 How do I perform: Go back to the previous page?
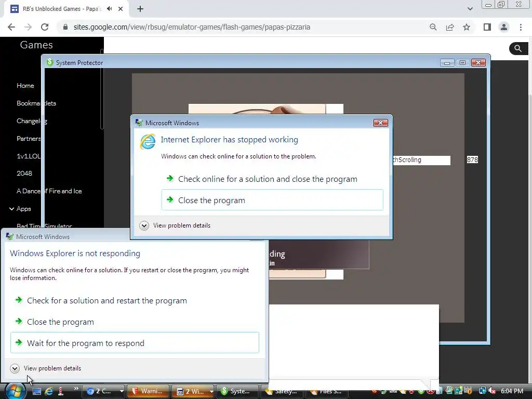point(11,27)
